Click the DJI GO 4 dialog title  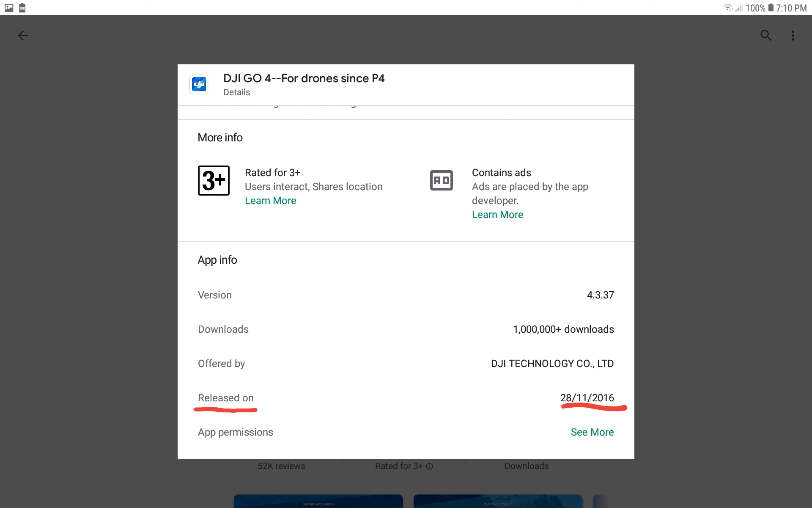pos(304,78)
